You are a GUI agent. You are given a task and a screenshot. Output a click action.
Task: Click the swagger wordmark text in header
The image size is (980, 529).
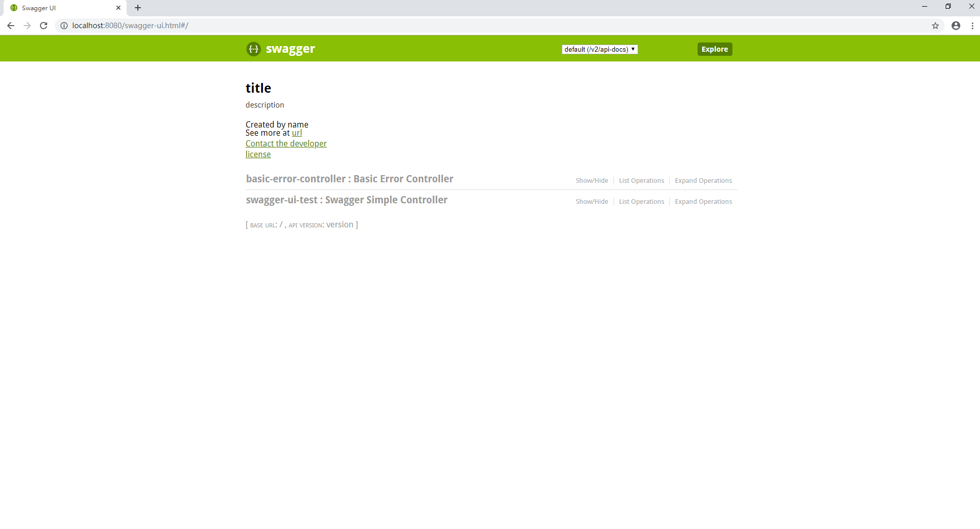290,49
